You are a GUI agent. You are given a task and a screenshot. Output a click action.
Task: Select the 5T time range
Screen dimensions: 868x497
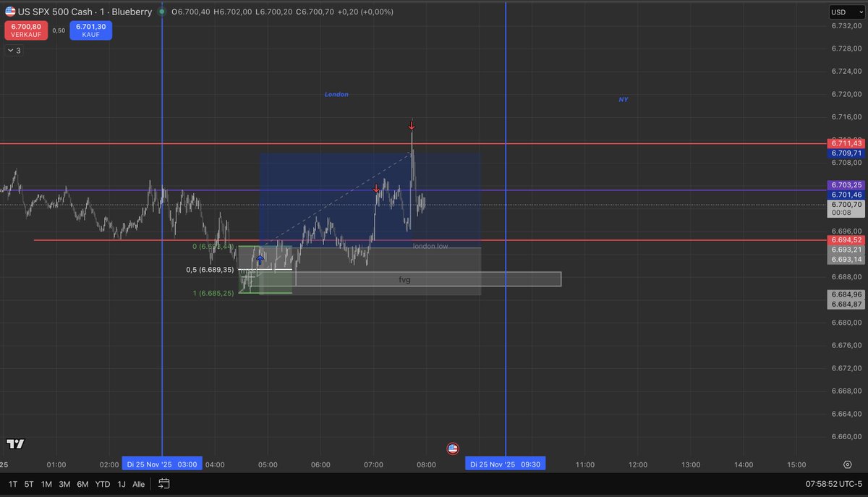[x=29, y=484]
